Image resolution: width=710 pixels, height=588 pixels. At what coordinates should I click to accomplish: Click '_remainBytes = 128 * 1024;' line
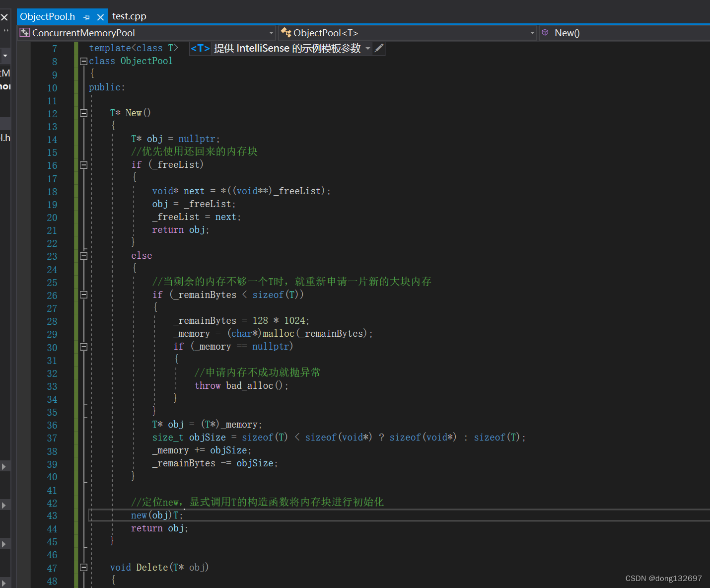241,321
